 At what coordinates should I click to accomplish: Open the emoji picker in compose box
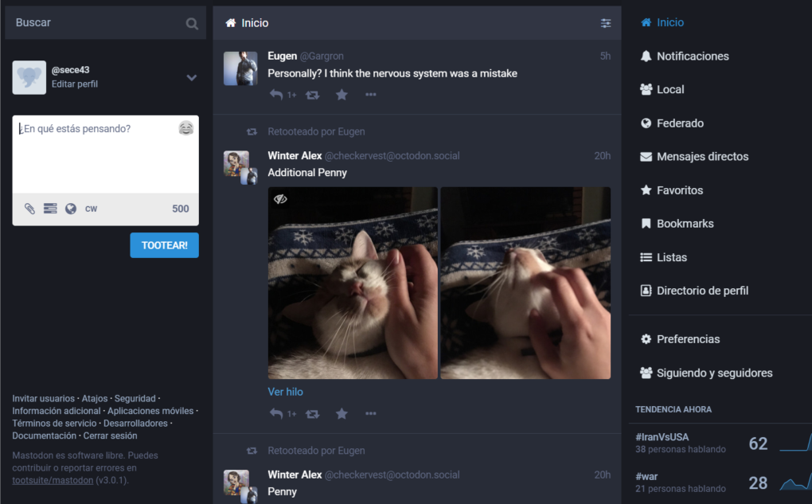tap(186, 128)
